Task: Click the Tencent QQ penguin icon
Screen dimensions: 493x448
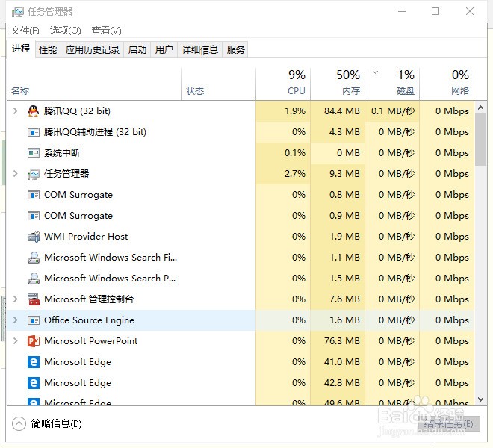Action: (33, 111)
